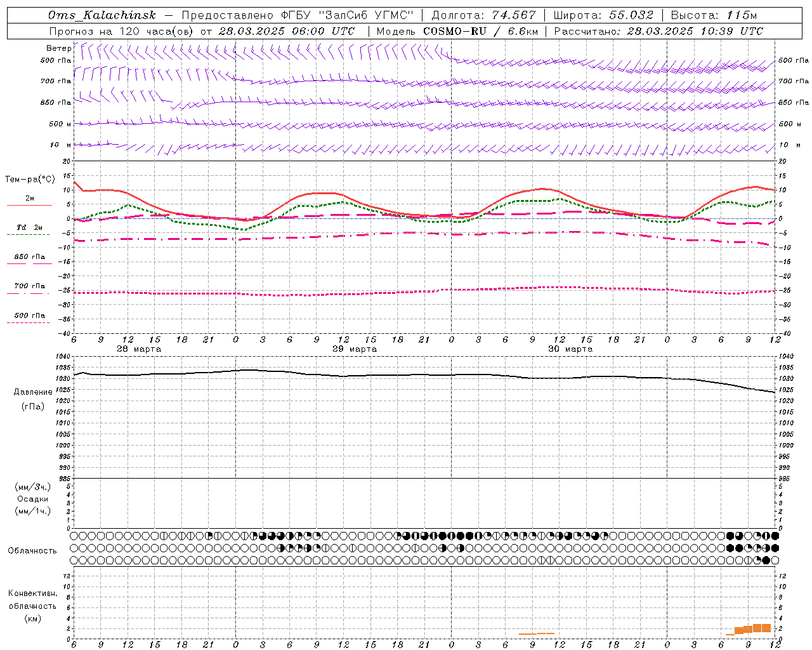Click the (гПа) unit label

tap(33, 406)
